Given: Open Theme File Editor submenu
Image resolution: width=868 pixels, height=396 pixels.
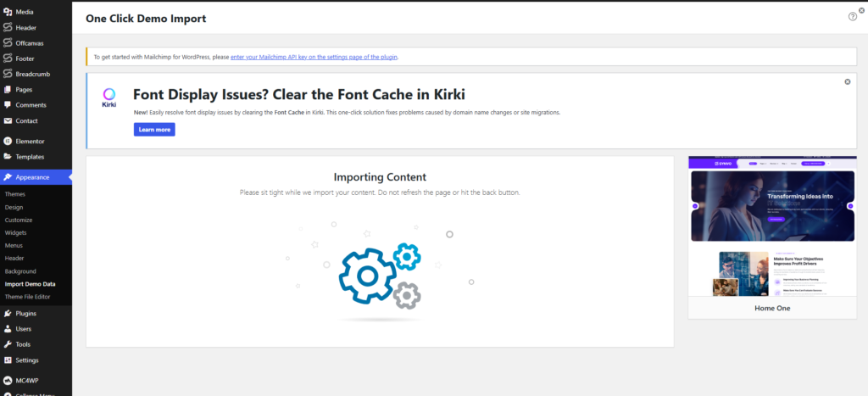Looking at the screenshot, I should click(30, 296).
